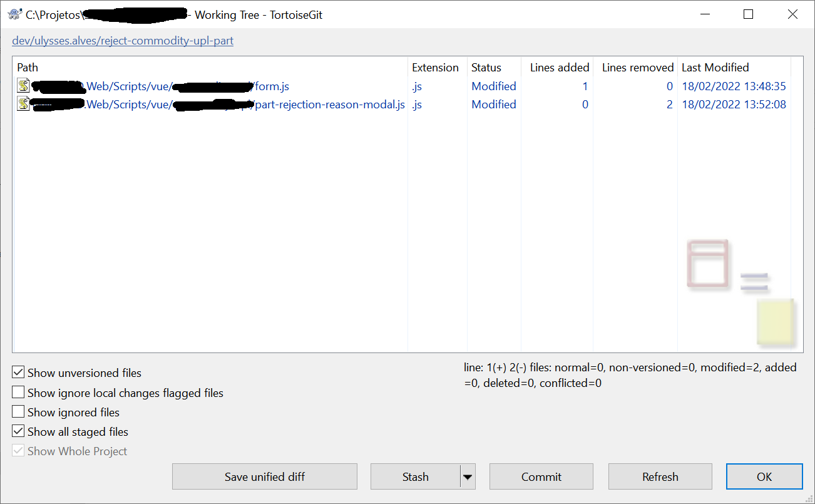
Task: Click lines removed value 2
Action: click(669, 104)
